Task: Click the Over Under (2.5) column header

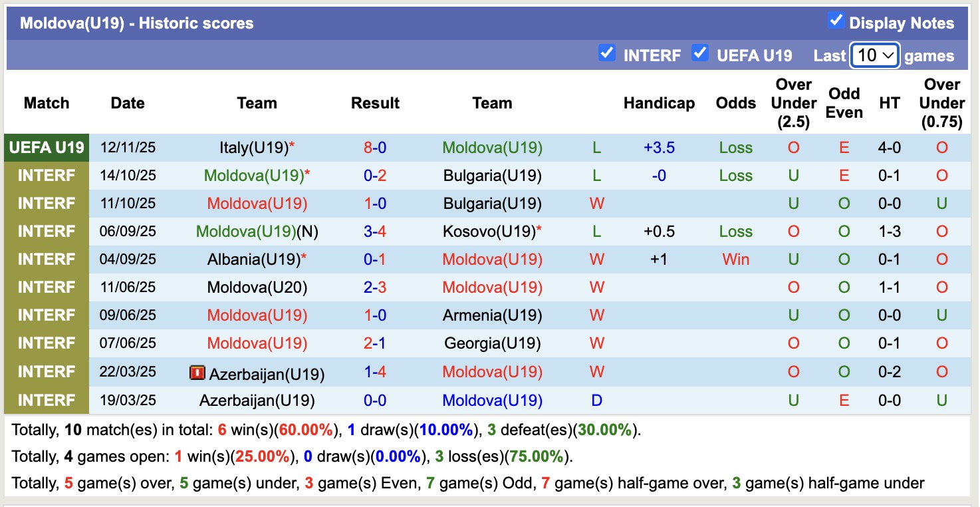Action: point(793,103)
